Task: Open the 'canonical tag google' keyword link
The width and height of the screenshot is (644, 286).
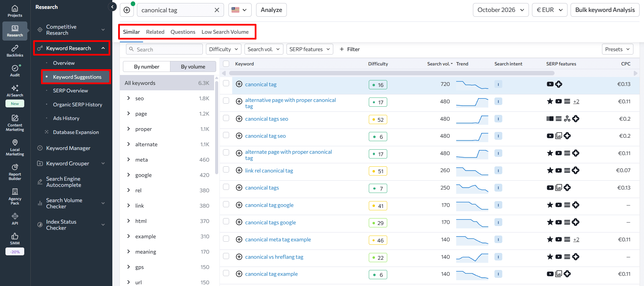Action: click(x=269, y=205)
